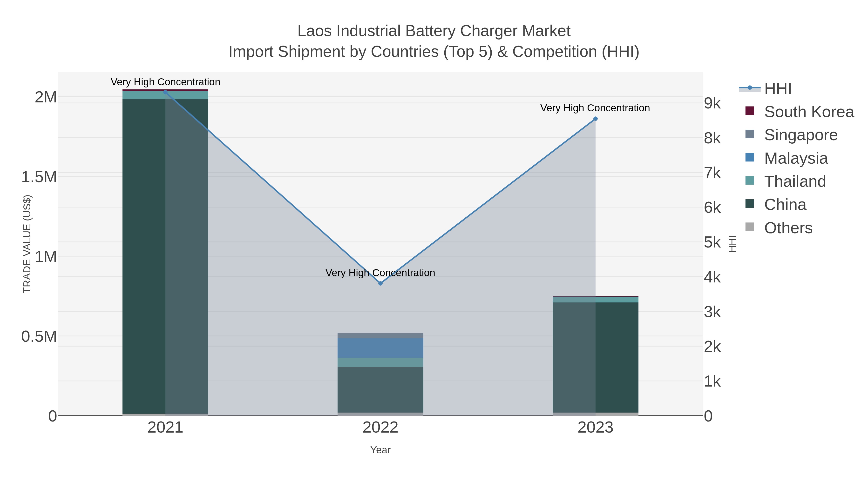
Task: Click the '9k' right axis tick label
Action: [712, 103]
